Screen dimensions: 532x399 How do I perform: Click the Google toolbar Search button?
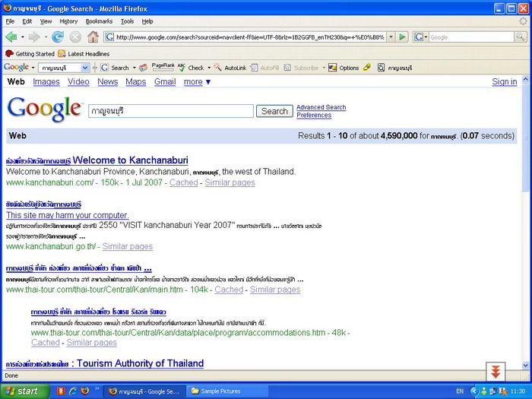coord(115,68)
